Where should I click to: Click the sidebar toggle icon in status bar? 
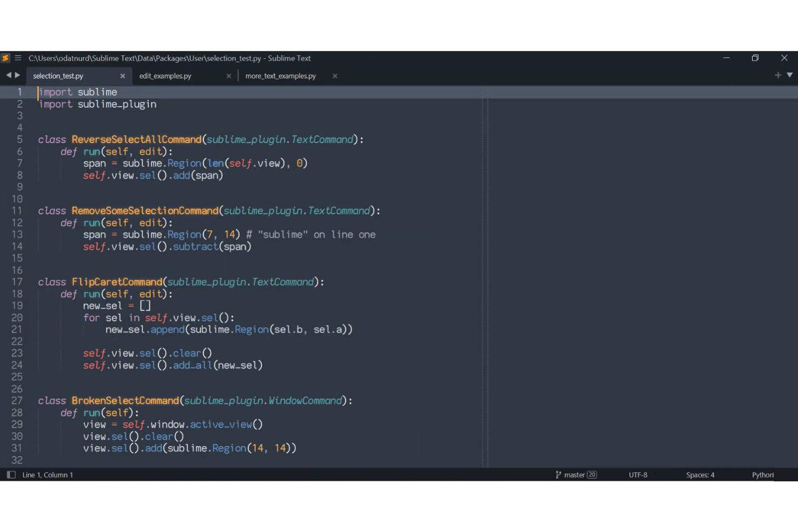12,474
